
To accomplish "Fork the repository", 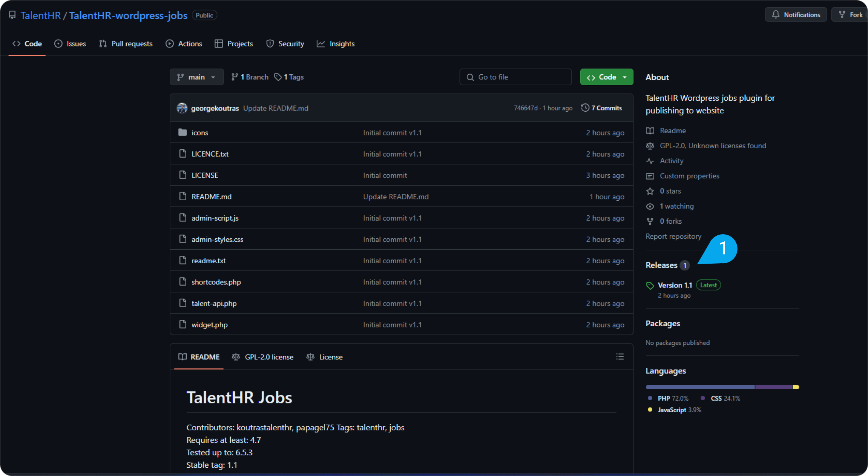I will pyautogui.click(x=851, y=15).
